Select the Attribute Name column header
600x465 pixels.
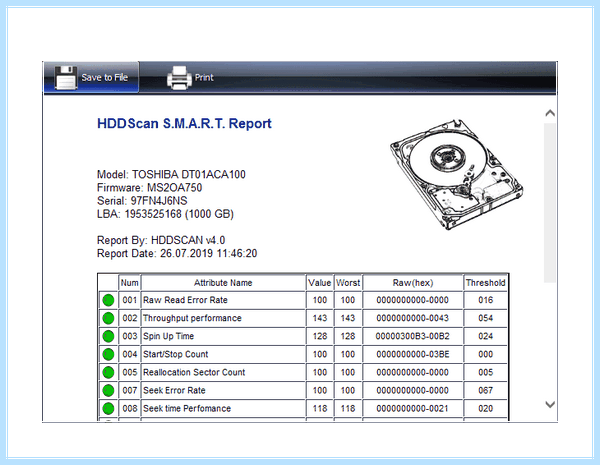coord(223,283)
